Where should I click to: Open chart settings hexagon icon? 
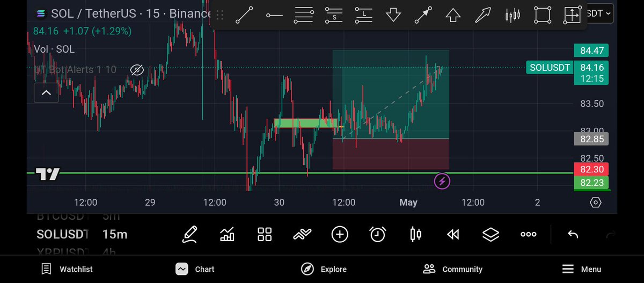[x=595, y=202]
